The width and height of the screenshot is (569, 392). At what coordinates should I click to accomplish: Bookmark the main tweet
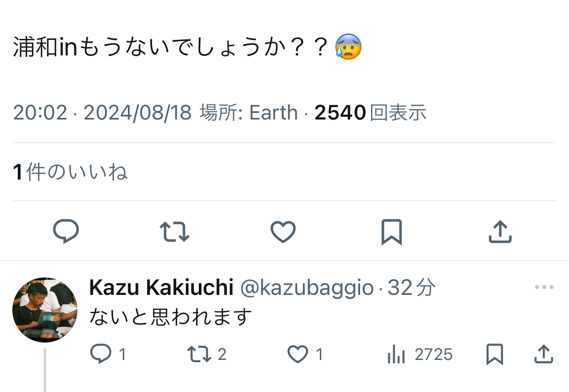coord(391,231)
